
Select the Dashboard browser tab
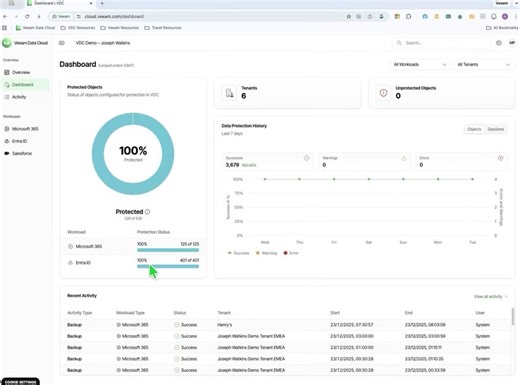pos(59,3)
